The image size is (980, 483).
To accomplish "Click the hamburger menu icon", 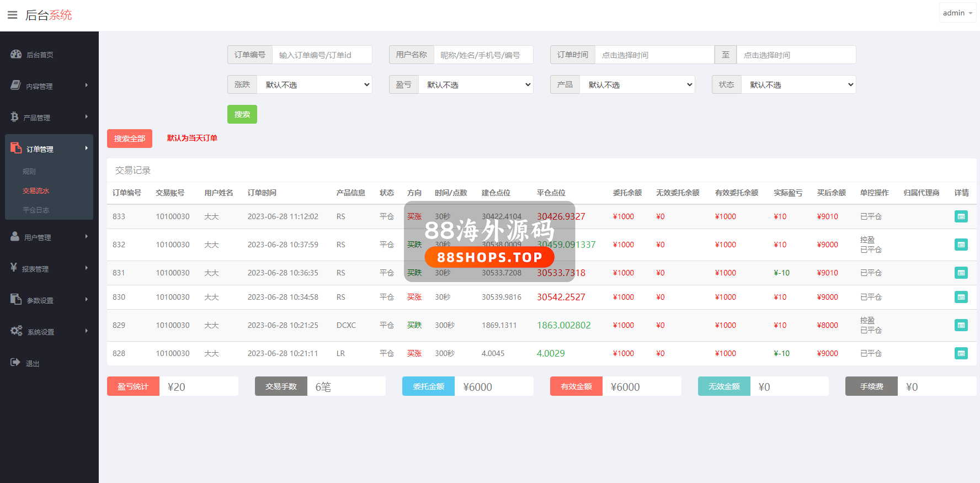I will tap(12, 15).
